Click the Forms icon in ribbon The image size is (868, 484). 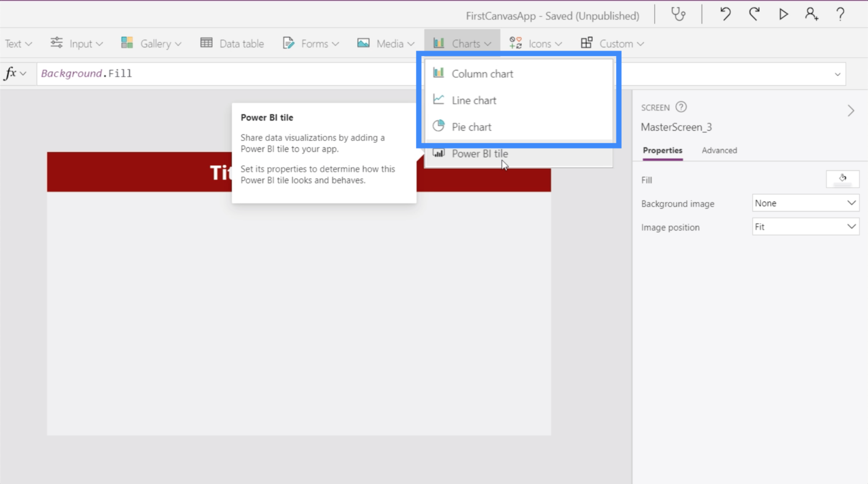click(288, 43)
